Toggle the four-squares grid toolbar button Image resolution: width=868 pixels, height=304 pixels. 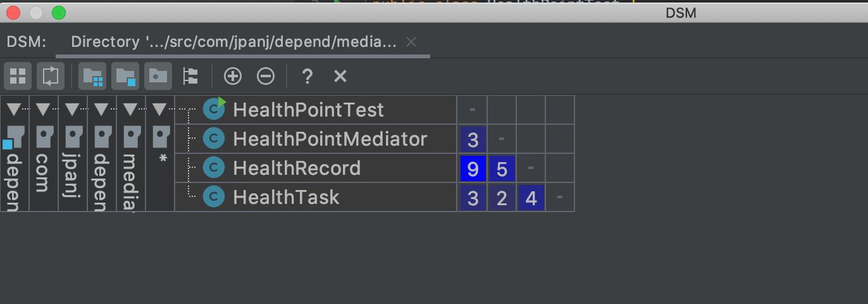(x=18, y=77)
